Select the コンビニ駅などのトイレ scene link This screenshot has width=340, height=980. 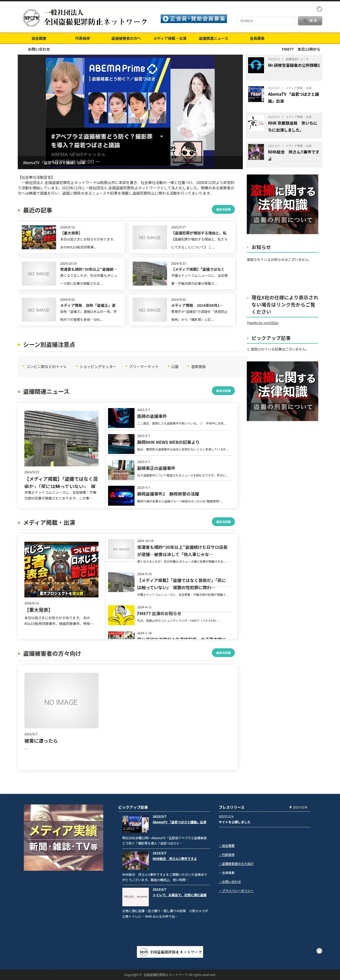tap(46, 367)
